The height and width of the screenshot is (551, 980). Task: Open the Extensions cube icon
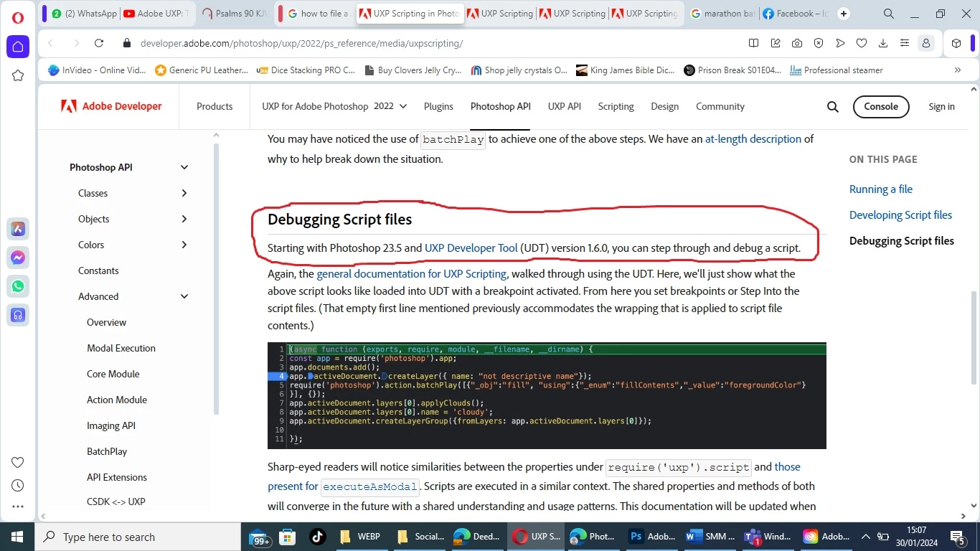(x=956, y=43)
